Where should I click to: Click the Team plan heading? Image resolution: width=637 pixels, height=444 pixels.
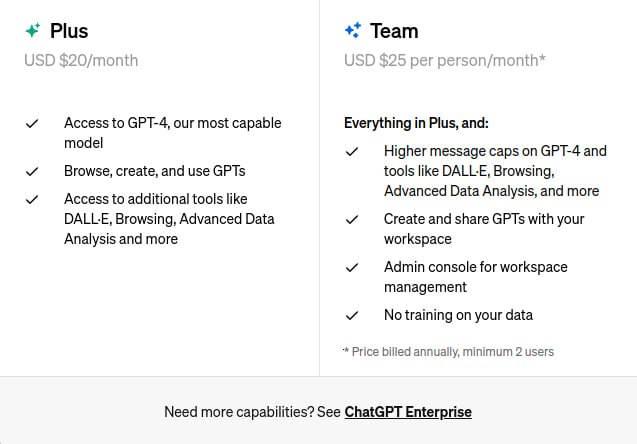pyautogui.click(x=394, y=31)
